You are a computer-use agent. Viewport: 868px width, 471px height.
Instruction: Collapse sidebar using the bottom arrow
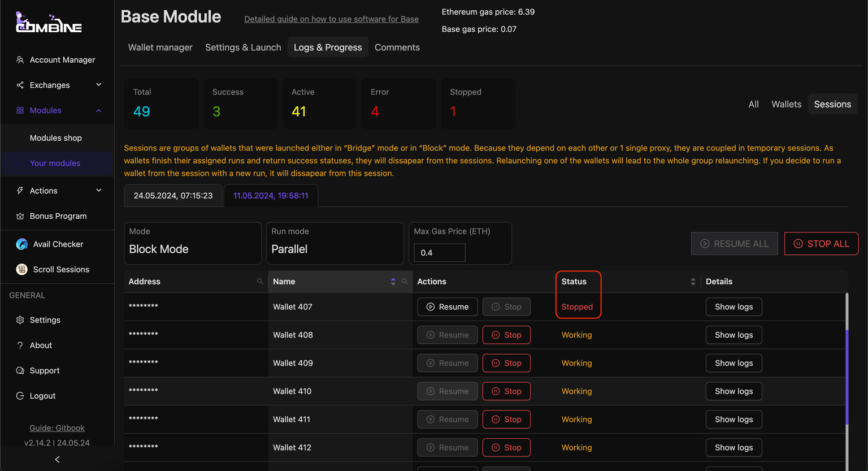coord(57,460)
